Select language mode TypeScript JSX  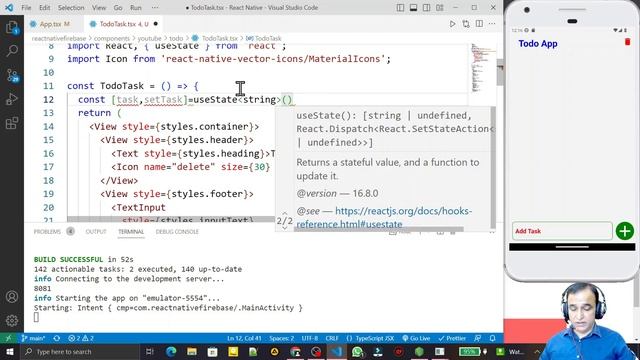point(370,338)
